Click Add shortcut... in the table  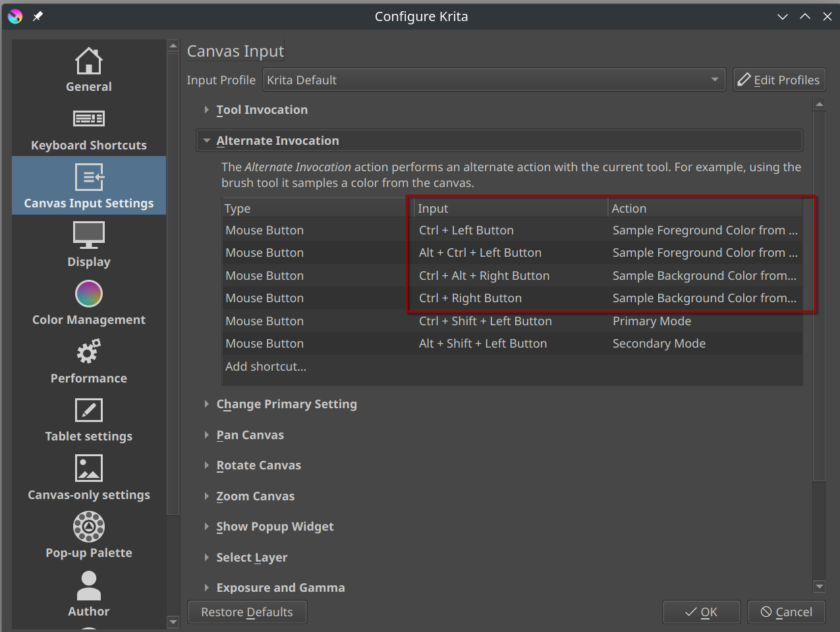pos(266,367)
